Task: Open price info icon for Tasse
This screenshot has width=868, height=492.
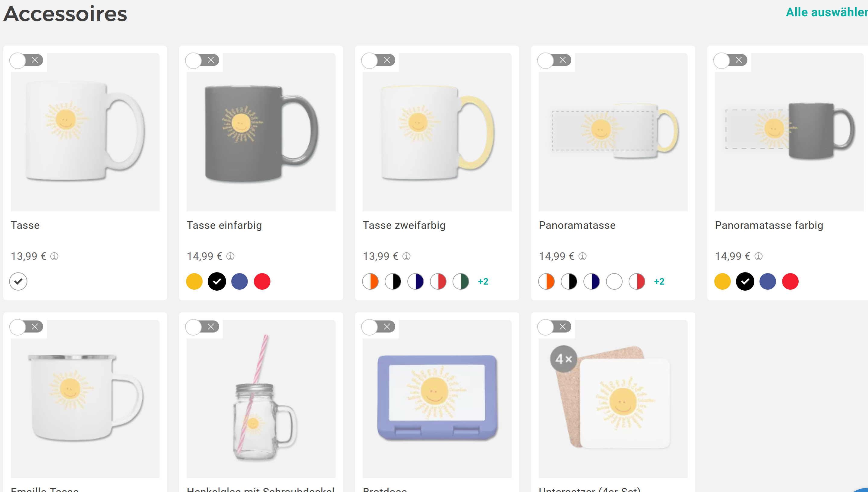Action: coord(54,257)
